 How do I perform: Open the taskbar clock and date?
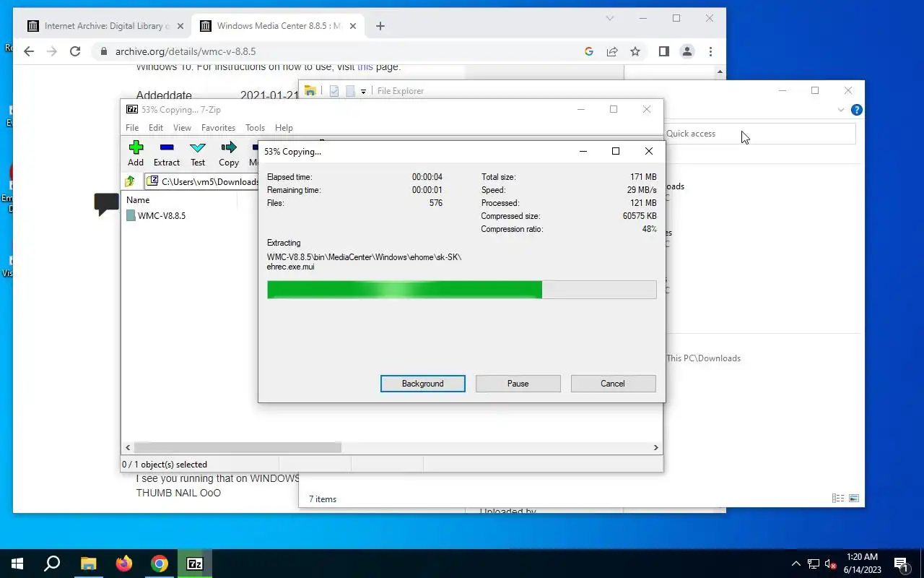[861, 564]
